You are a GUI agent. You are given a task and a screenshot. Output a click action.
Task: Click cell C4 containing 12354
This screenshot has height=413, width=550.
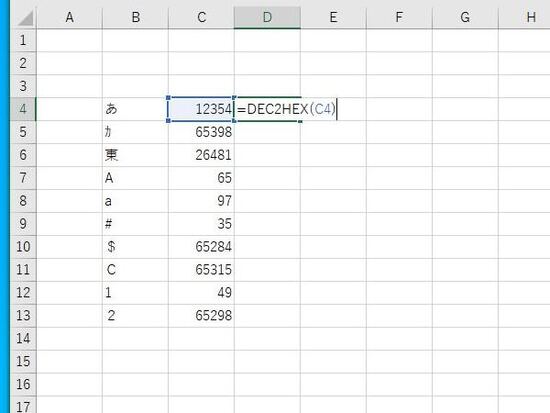pyautogui.click(x=201, y=109)
